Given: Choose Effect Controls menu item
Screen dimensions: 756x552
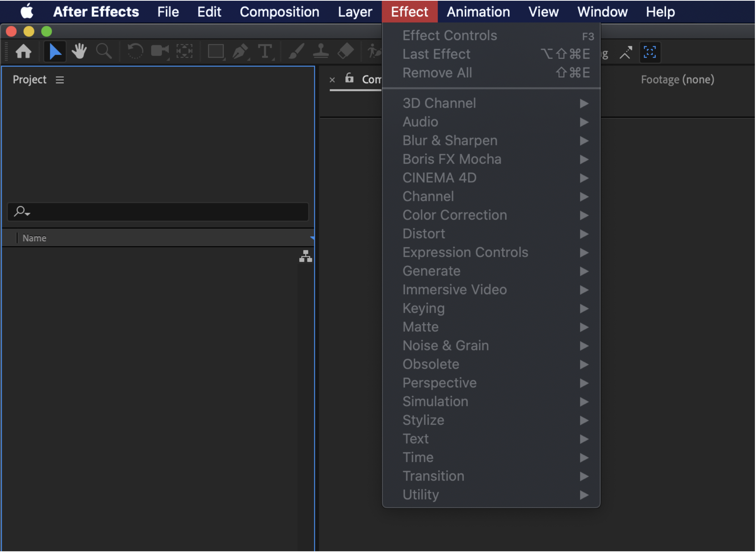Looking at the screenshot, I should point(491,36).
